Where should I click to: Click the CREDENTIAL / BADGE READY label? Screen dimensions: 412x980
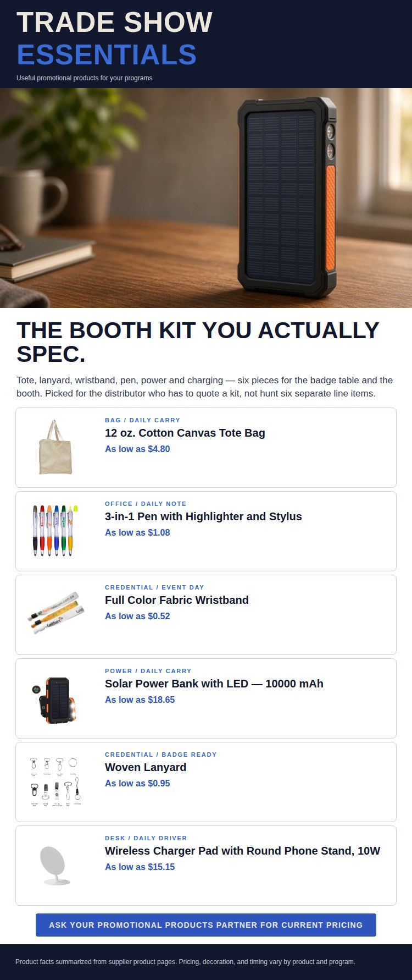pos(161,755)
